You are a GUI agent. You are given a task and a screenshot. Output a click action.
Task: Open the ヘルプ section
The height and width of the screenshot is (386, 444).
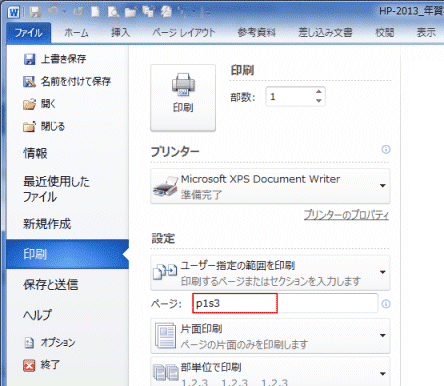click(x=38, y=314)
